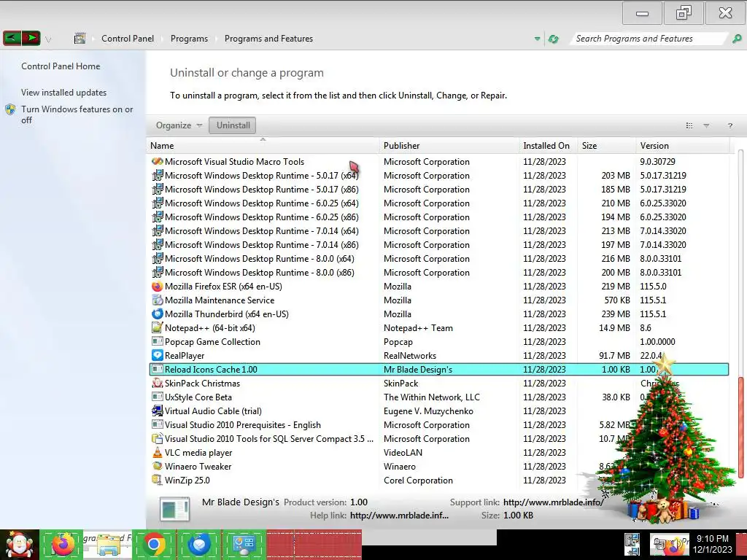Viewport: 747px width, 560px height.
Task: Click the UxStyle Core Beta icon
Action: (x=158, y=397)
